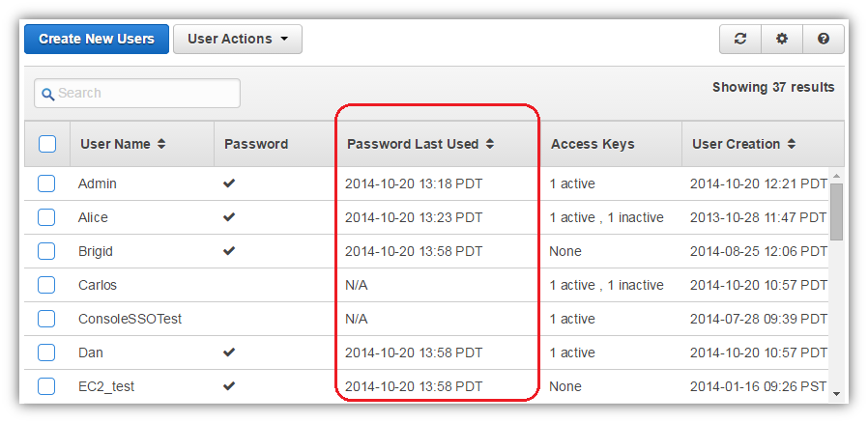
Task: Open the Alice user entry
Action: (93, 218)
